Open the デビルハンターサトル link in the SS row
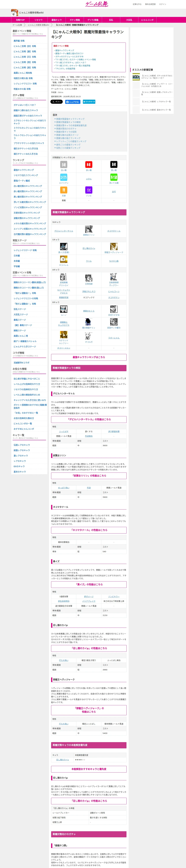The height and width of the screenshot is (868, 186). 64,231
